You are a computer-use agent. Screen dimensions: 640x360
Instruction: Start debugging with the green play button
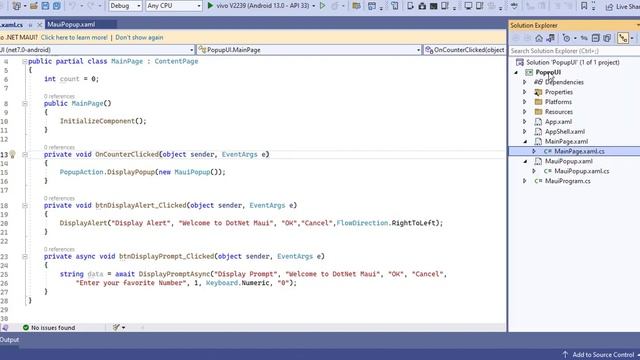pyautogui.click(x=210, y=6)
